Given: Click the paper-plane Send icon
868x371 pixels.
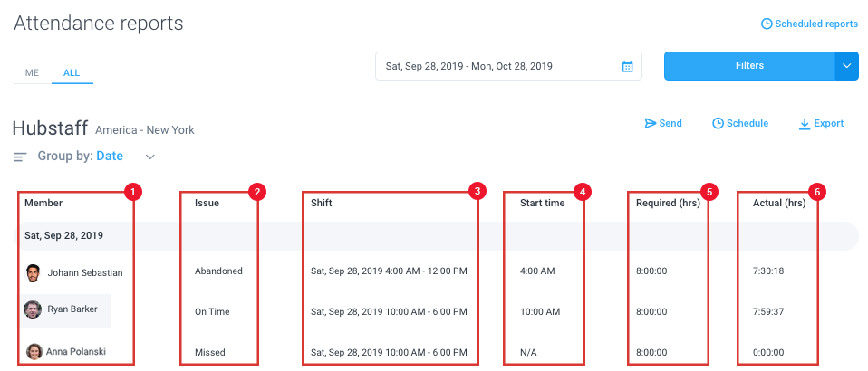Looking at the screenshot, I should (x=651, y=123).
